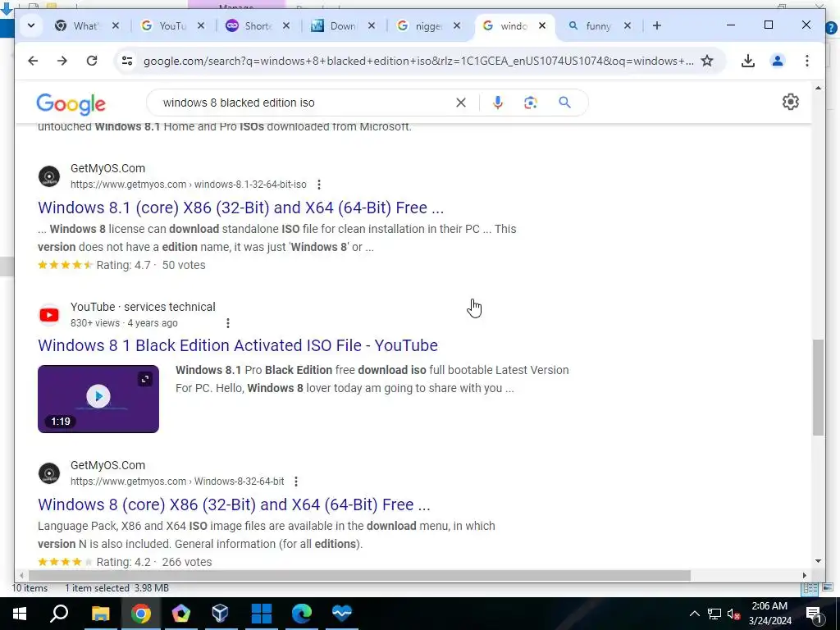Play the 1:19 video preview

coord(98,396)
